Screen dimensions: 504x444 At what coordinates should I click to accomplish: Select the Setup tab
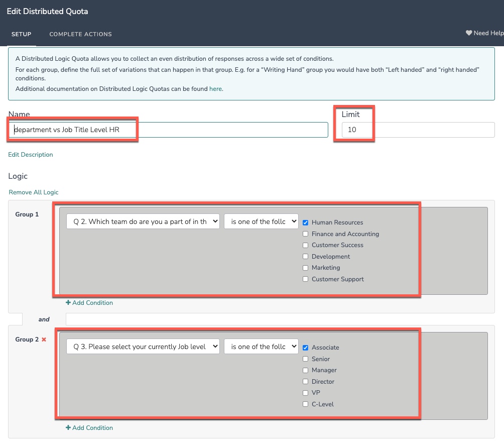tap(21, 34)
